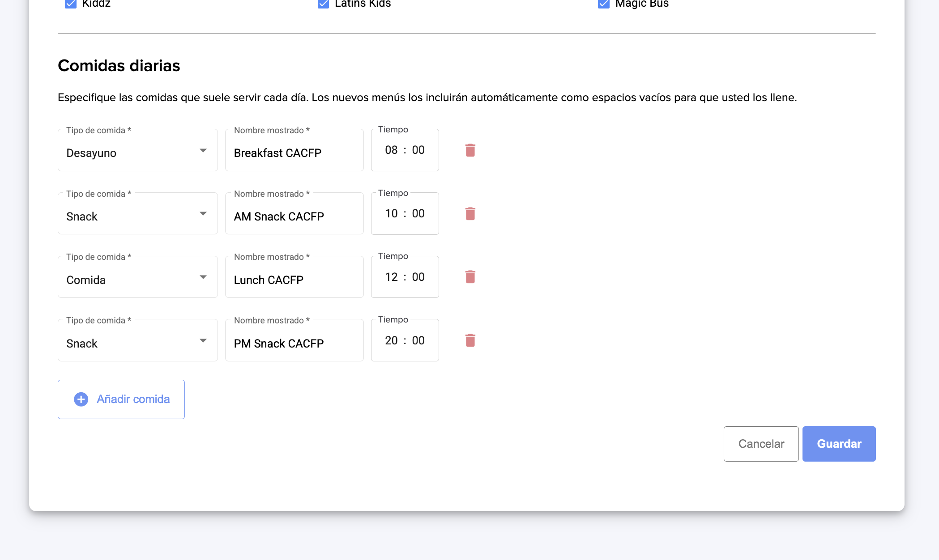Image resolution: width=939 pixels, height=560 pixels.
Task: Edit the Breakfast CACFP name field
Action: pyautogui.click(x=294, y=153)
